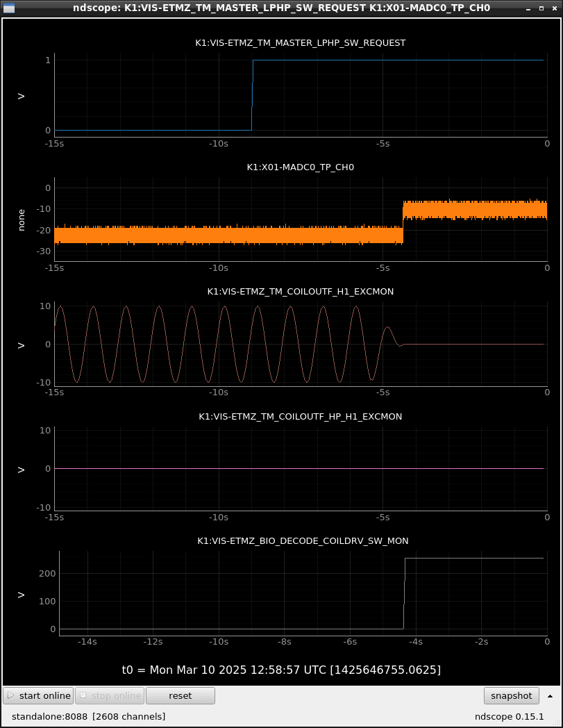Start online data streaming
This screenshot has width=563, height=728.
point(38,695)
